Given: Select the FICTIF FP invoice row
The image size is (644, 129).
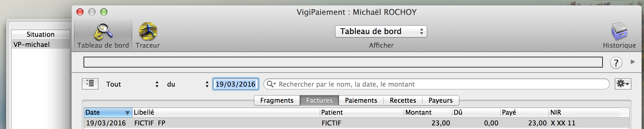Looking at the screenshot, I should click(357, 123).
